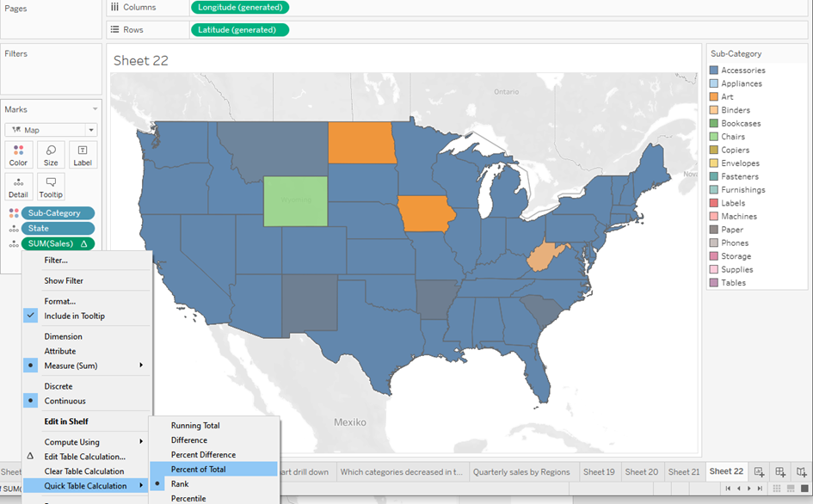Image resolution: width=813 pixels, height=504 pixels.
Task: Switch to Sheet 21 tab
Action: [684, 472]
